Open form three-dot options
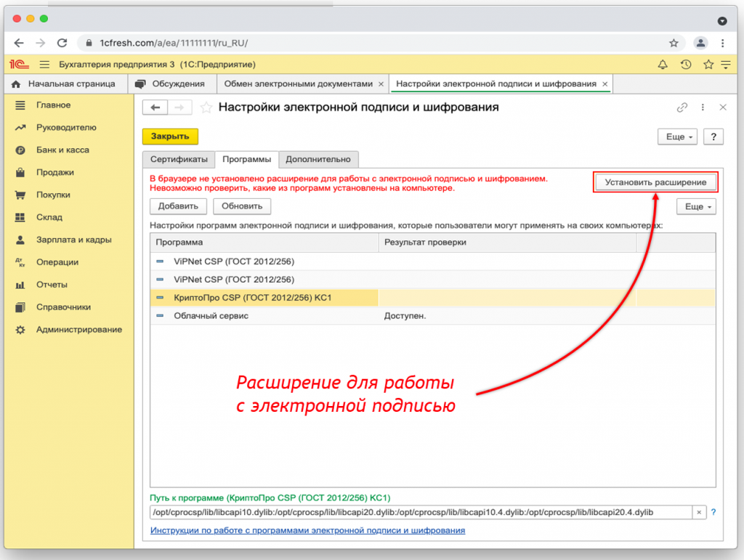The width and height of the screenshot is (744, 560). tap(703, 107)
